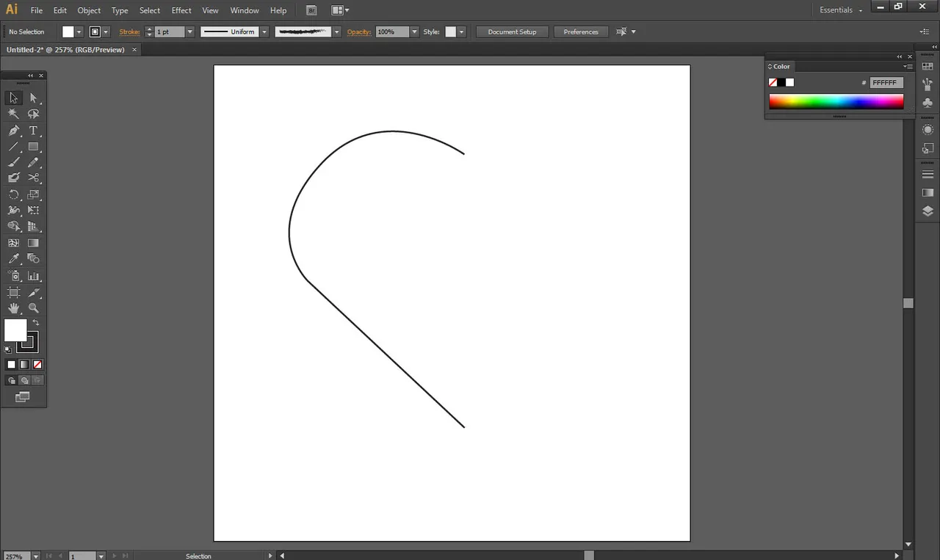Image resolution: width=940 pixels, height=560 pixels.
Task: Select the Pencil tool
Action: 33,162
